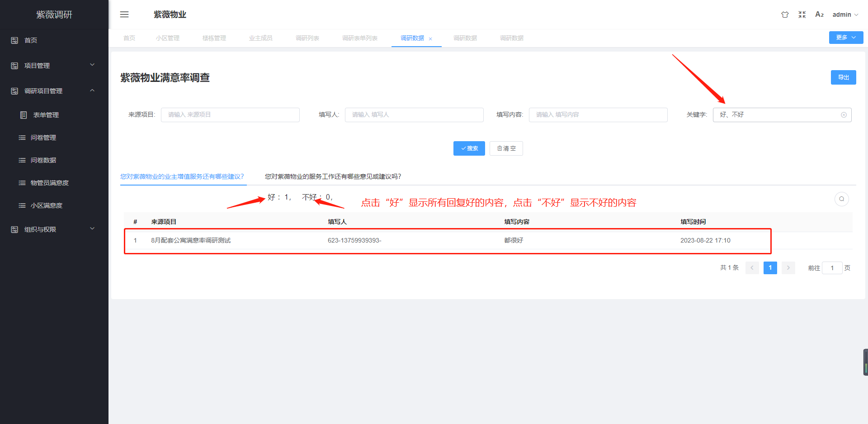Expand the 组织与权限 menu chevron
This screenshot has height=424, width=868.
click(92, 229)
